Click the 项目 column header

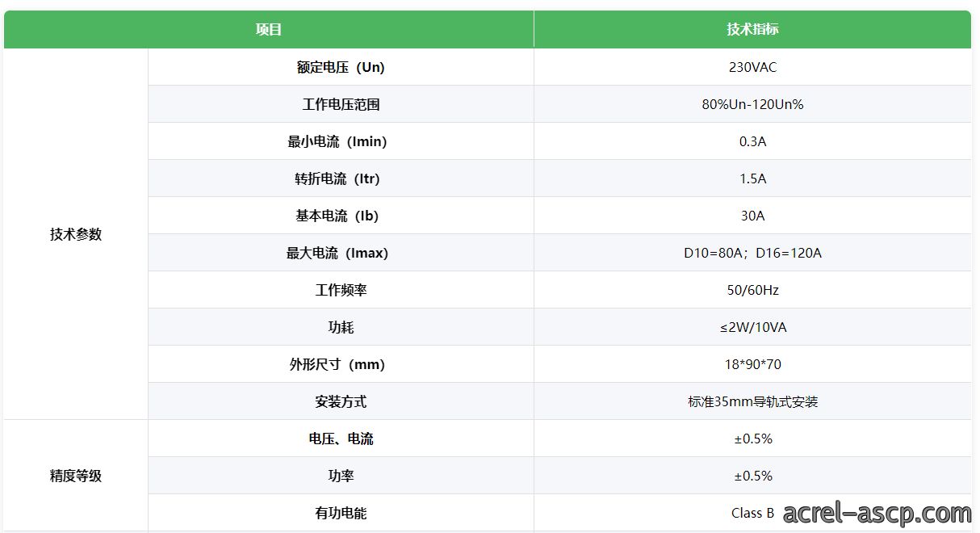(269, 30)
